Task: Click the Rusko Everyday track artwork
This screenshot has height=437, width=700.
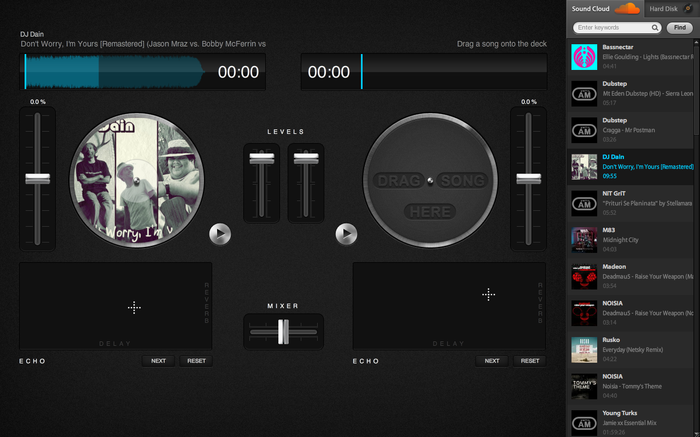Action: tap(583, 349)
